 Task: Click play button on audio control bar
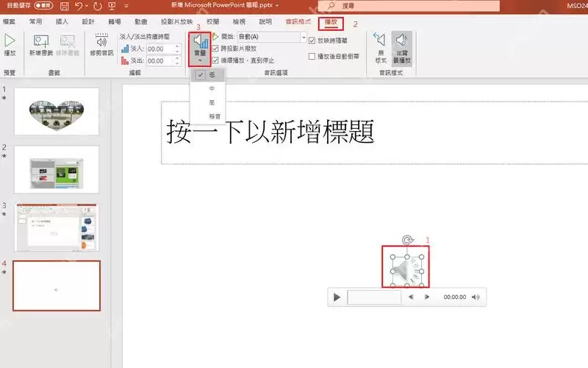coord(337,297)
